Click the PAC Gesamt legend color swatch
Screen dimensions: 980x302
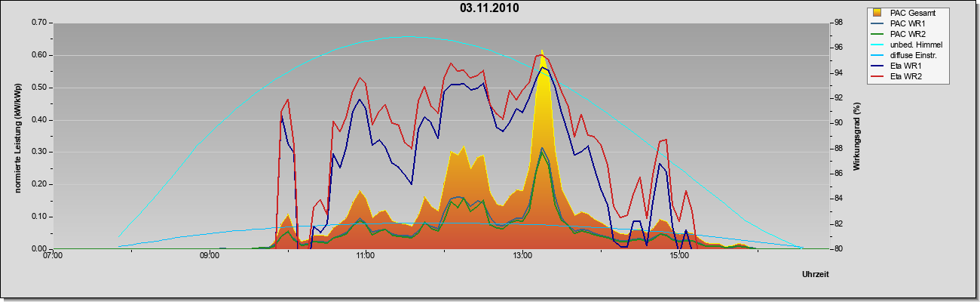coord(878,13)
